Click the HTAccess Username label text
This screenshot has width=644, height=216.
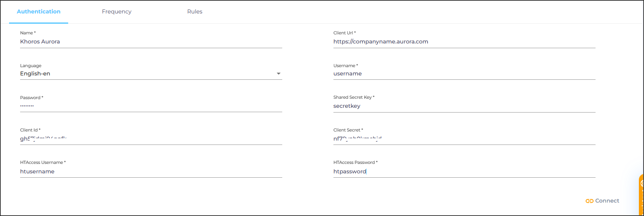click(41, 162)
